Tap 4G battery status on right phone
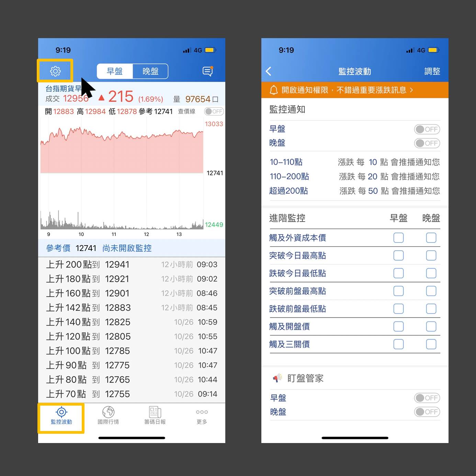This screenshot has width=476, height=476. [x=433, y=50]
